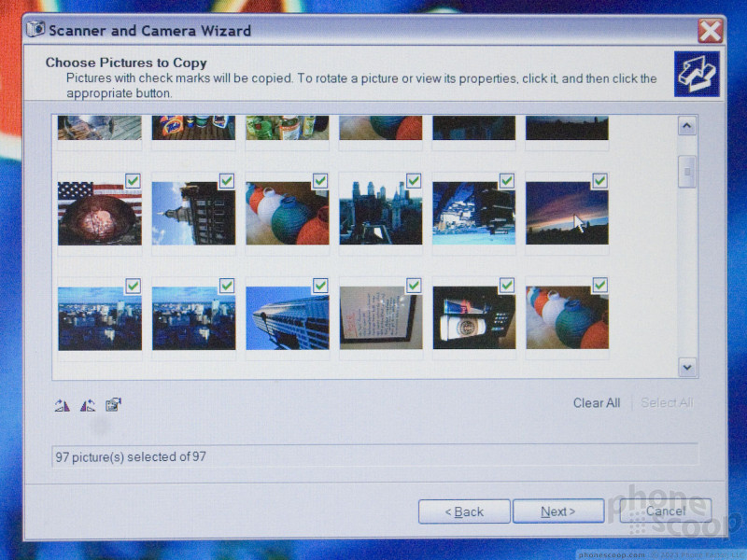This screenshot has width=747, height=560.
Task: Click the scroll down arrow
Action: click(687, 367)
